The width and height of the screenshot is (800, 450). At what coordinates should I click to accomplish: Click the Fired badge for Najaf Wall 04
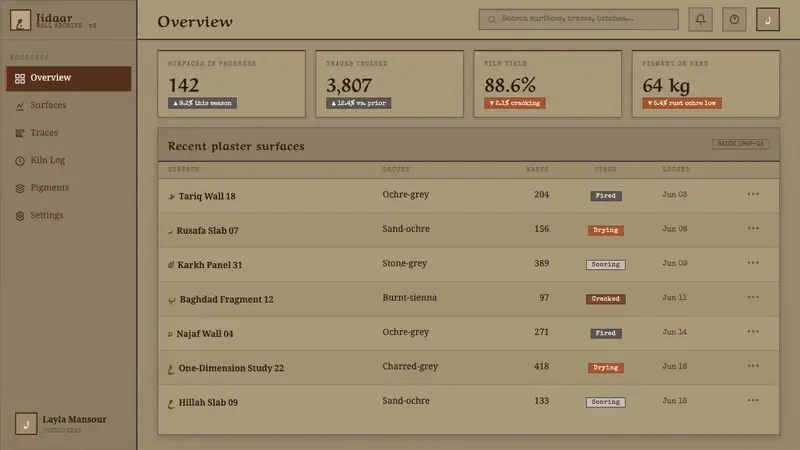click(606, 333)
